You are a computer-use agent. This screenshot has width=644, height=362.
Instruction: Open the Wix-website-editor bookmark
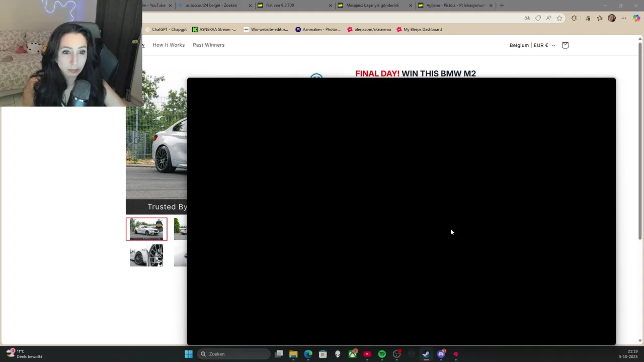pos(266,30)
